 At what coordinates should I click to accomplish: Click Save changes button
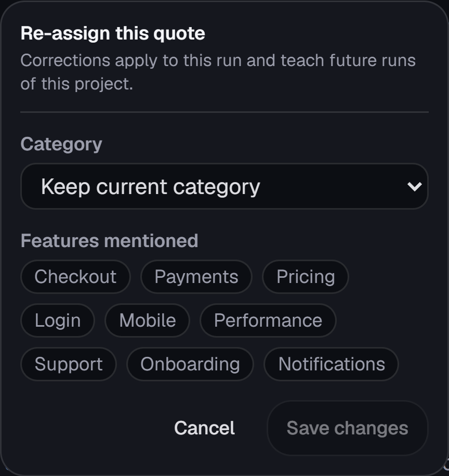tap(348, 428)
